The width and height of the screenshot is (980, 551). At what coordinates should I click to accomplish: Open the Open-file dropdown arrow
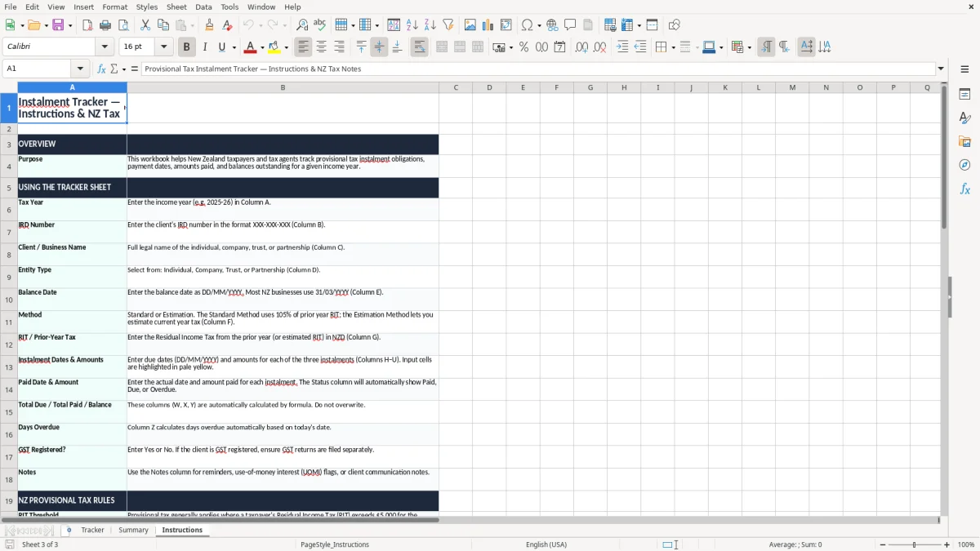pyautogui.click(x=45, y=25)
